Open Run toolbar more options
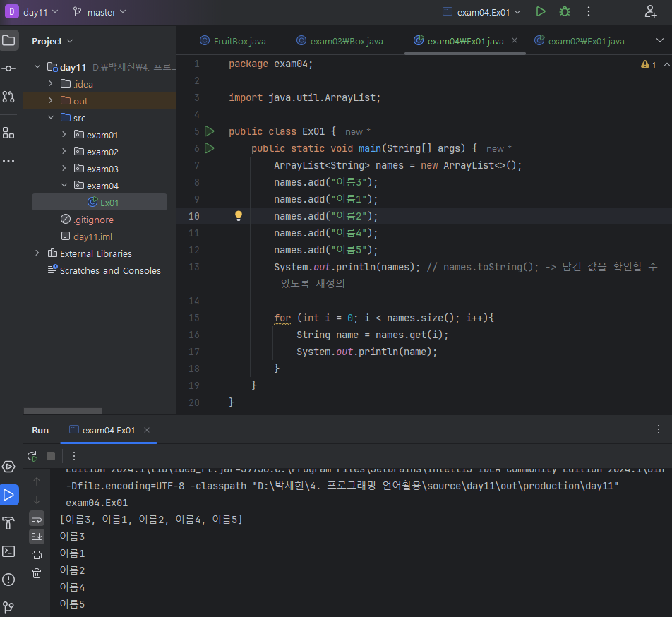The height and width of the screenshot is (617, 672). [x=73, y=456]
